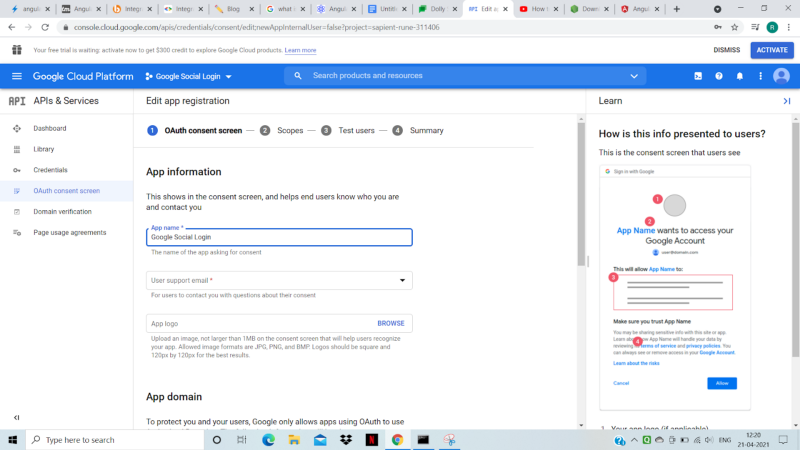Image resolution: width=800 pixels, height=450 pixels.
Task: Open the more options vertical dots menu
Action: point(760,76)
